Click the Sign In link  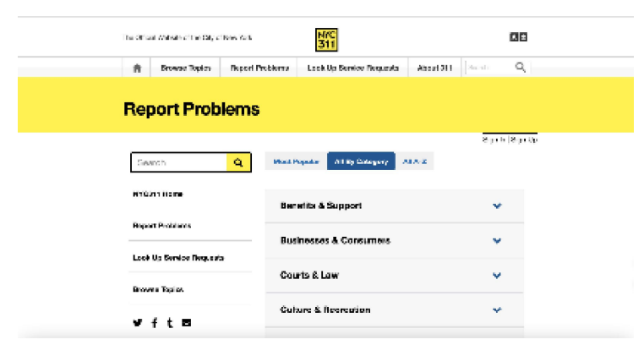494,140
